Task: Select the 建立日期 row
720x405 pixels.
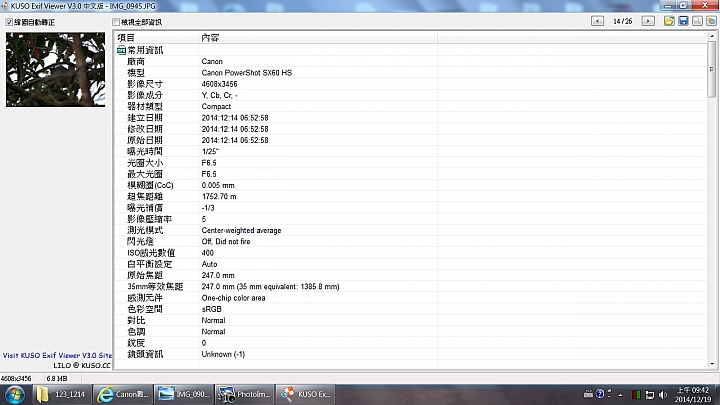Action: point(411,118)
